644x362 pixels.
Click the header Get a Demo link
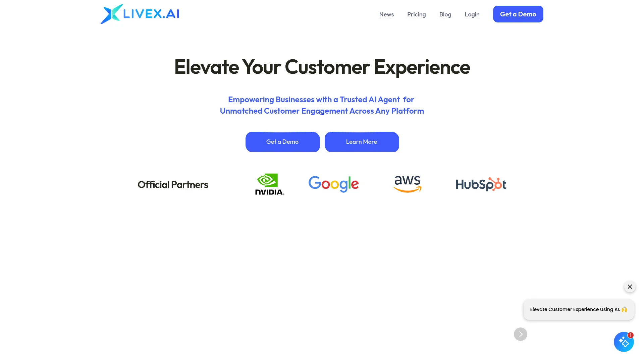click(518, 14)
